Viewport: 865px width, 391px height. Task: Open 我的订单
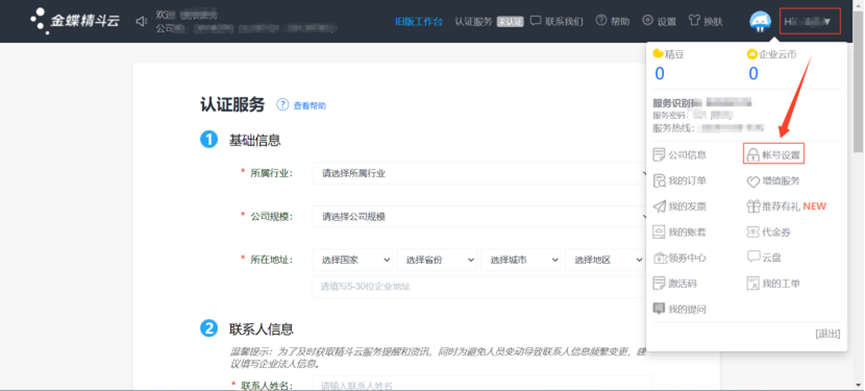[687, 181]
